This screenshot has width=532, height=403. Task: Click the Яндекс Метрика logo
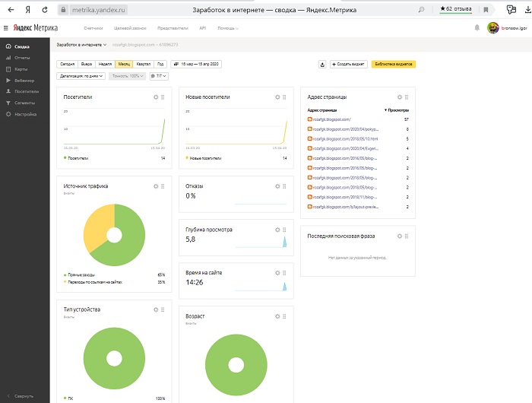click(36, 28)
